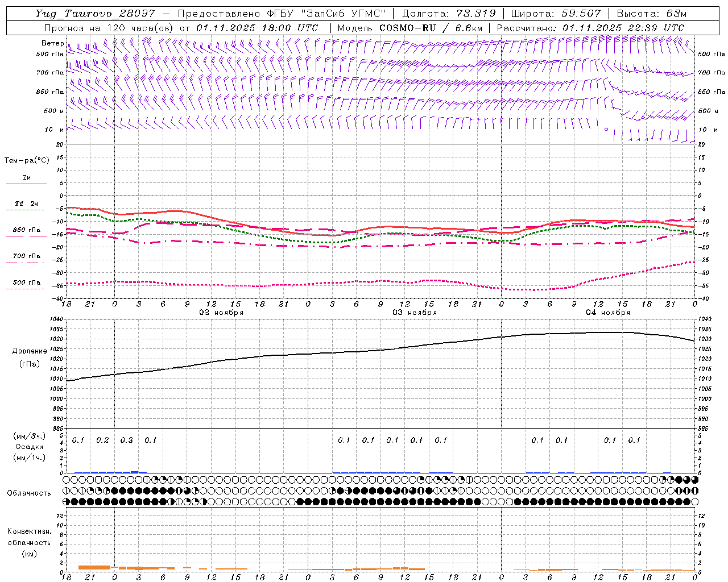Select the text Предоставлено ФГБУ "ЗапСиб УГМС"
Screen dimensions: 728x582
click(282, 14)
